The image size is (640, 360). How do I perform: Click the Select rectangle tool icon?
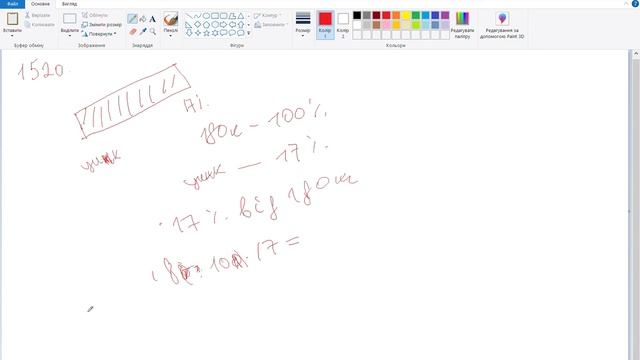[x=69, y=19]
